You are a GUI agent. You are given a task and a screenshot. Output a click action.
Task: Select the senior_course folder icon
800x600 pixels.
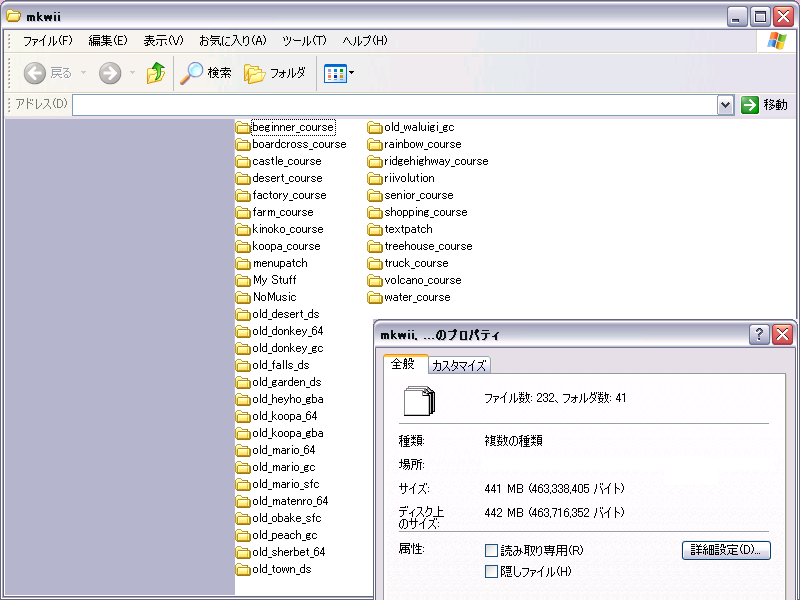coord(375,195)
